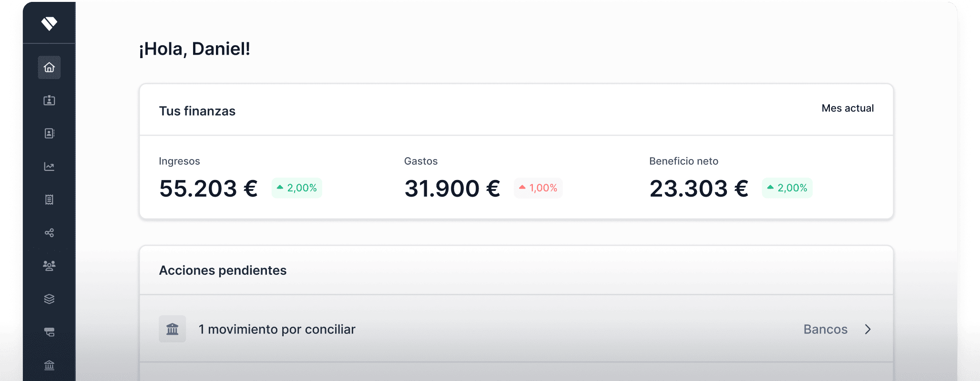Image resolution: width=980 pixels, height=381 pixels.
Task: Open the receipts invoice sidebar icon
Action: pos(49,200)
